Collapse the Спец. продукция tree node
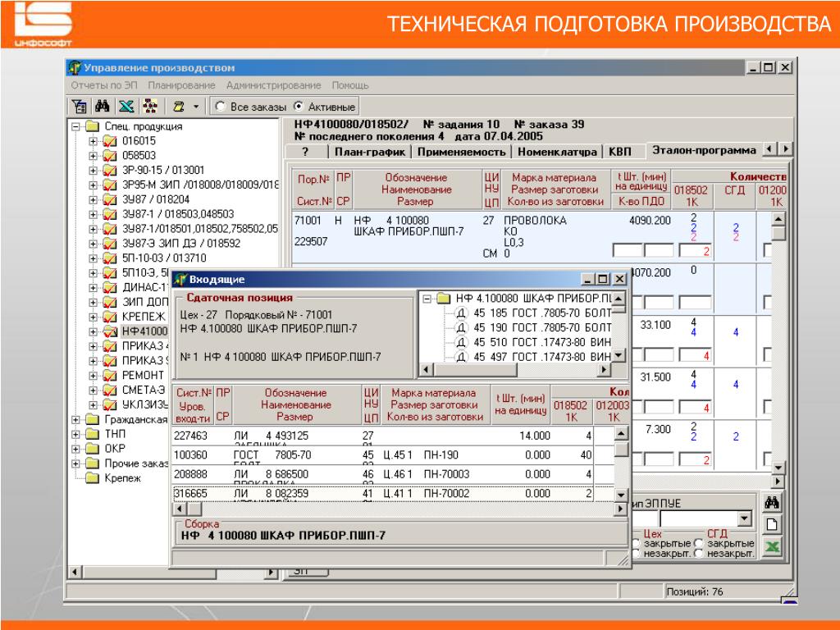The image size is (840, 630). point(75,127)
